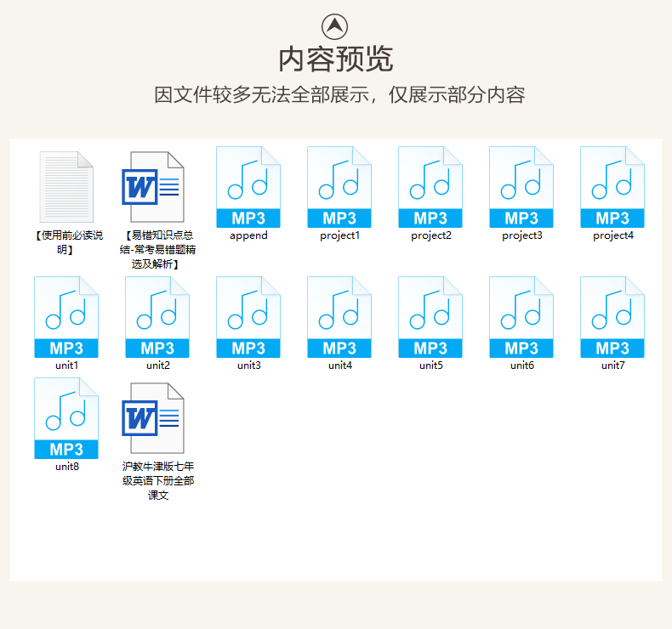The height and width of the screenshot is (629, 672).
Task: Select the unit1 MP3 file icon
Action: click(66, 317)
